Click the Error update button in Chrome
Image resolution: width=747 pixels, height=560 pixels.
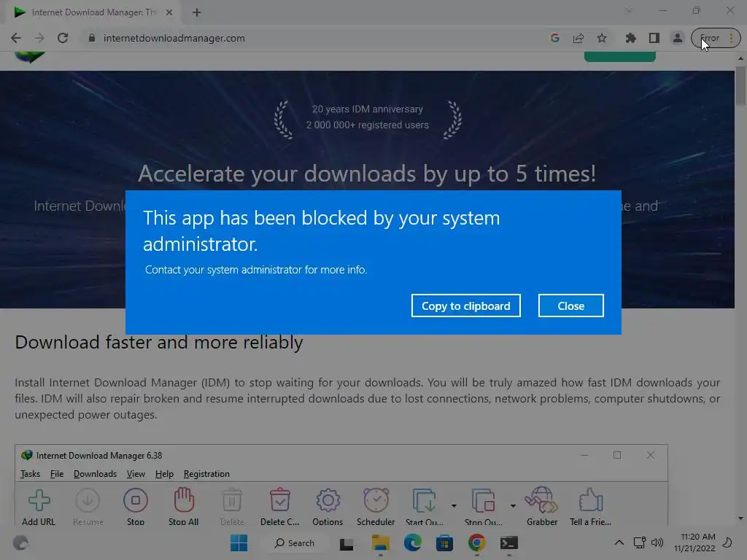(x=716, y=38)
